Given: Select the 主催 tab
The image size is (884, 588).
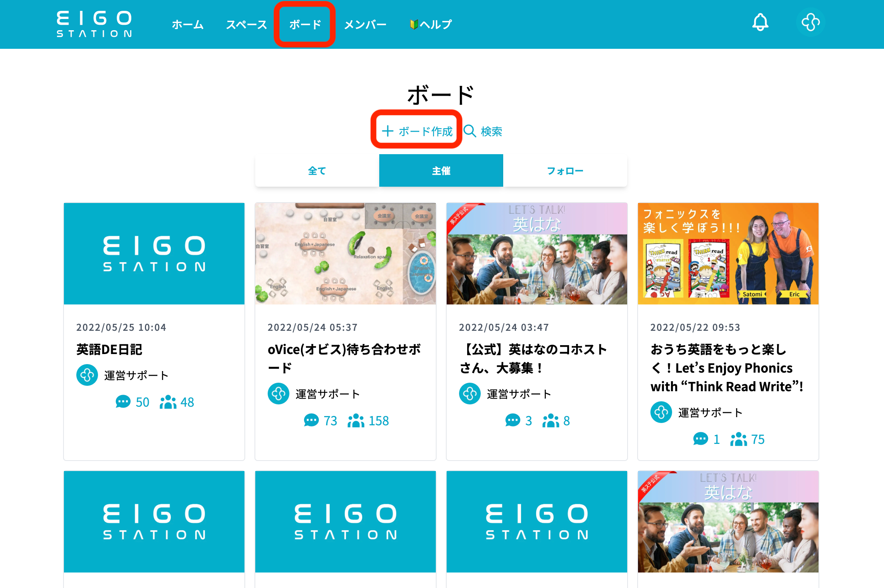Looking at the screenshot, I should [x=441, y=171].
